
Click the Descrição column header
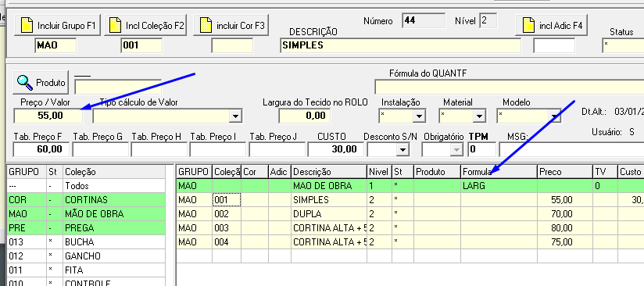329,172
